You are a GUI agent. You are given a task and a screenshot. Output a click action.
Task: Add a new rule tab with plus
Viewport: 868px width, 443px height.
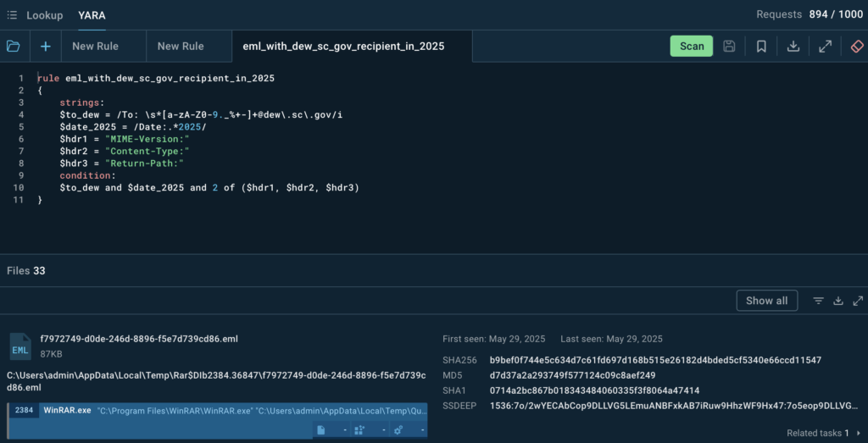pyautogui.click(x=46, y=46)
